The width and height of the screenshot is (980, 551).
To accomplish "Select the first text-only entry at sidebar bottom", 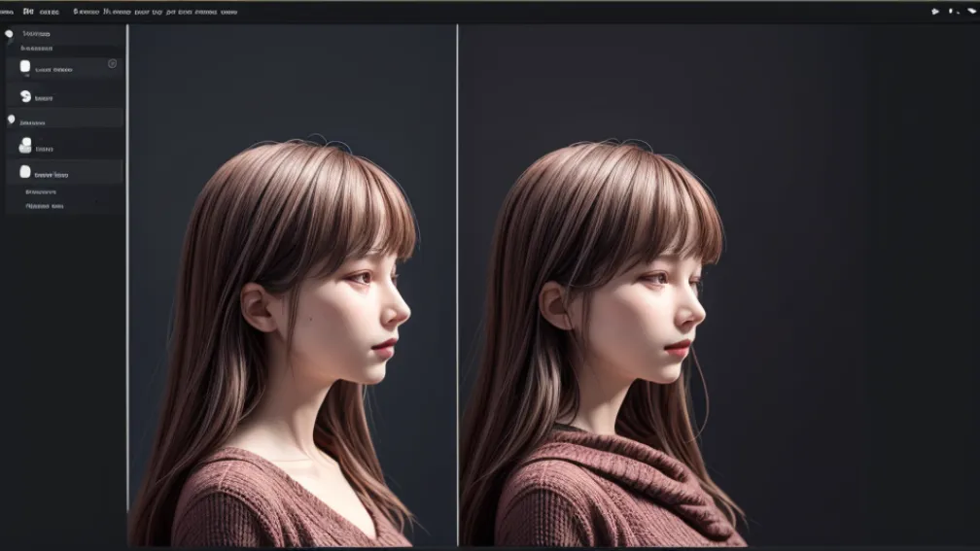I will tap(42, 192).
